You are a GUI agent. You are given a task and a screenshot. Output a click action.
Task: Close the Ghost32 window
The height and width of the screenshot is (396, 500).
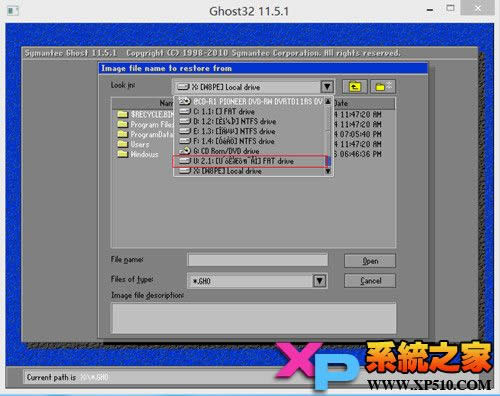tap(478, 8)
